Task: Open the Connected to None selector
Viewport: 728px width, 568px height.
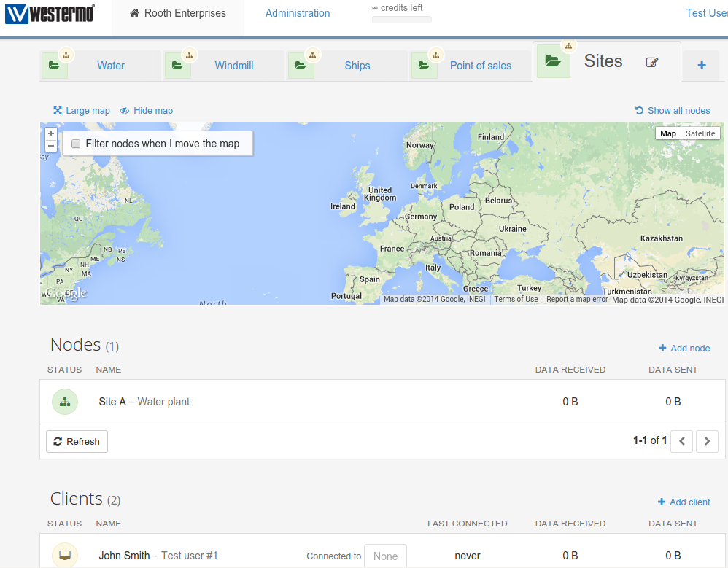Action: [385, 556]
